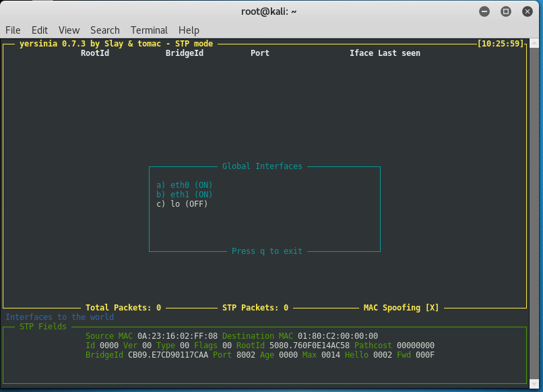
Task: Click the terminal scrollbar down arrow
Action: click(534, 383)
